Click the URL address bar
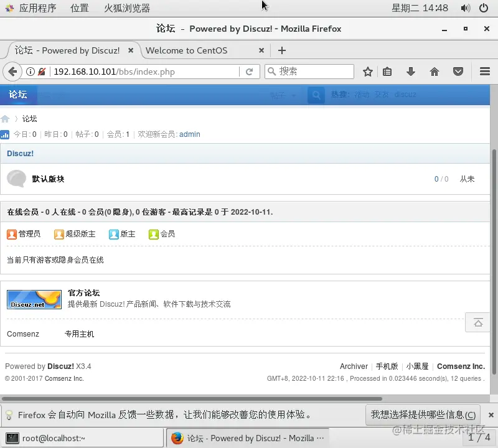 (146, 72)
